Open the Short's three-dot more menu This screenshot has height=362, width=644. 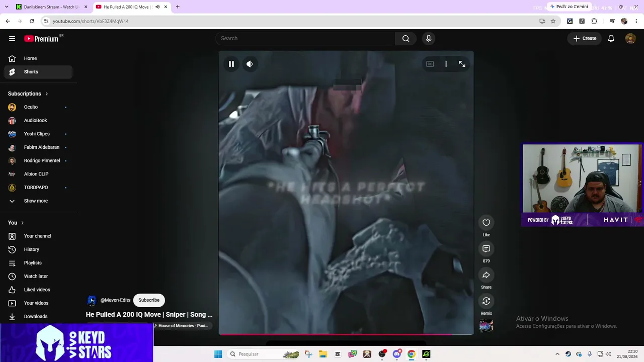(x=446, y=64)
